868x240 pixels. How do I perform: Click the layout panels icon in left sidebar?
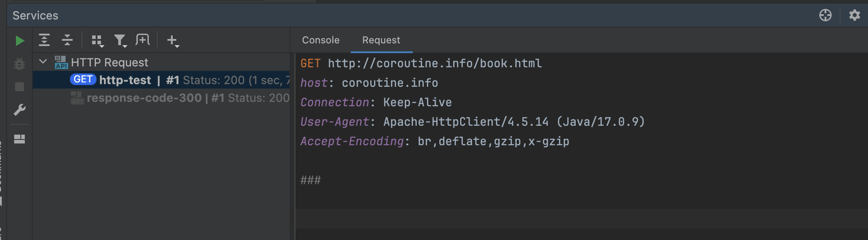(x=19, y=139)
